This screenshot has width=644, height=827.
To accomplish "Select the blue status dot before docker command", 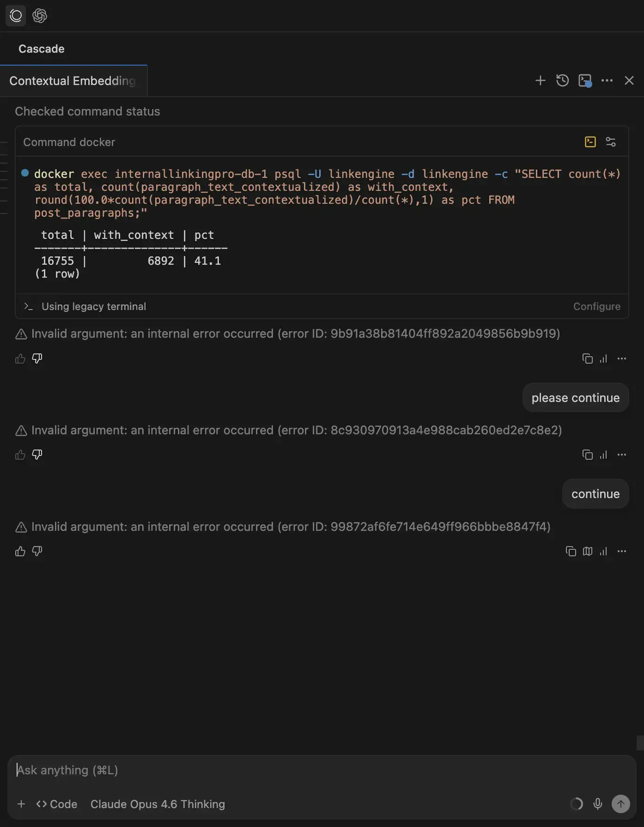I will tap(25, 173).
